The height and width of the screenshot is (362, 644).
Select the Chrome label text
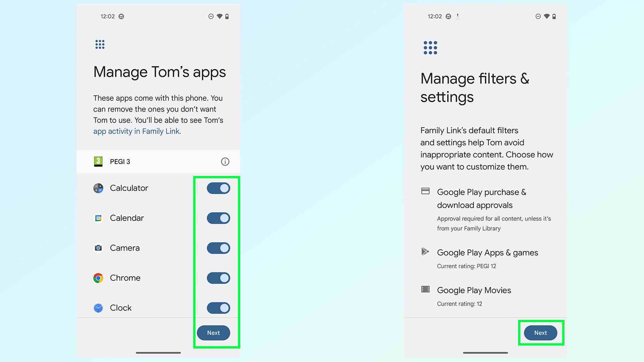point(125,278)
